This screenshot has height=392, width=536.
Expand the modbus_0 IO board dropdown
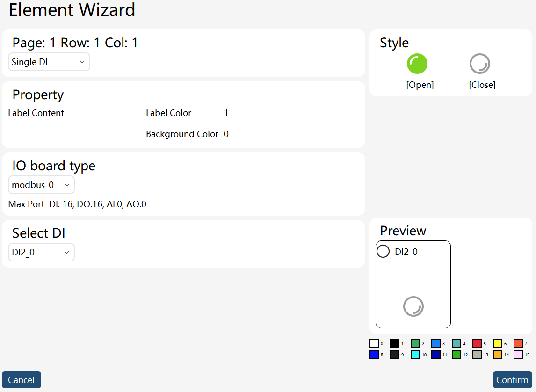pos(41,185)
